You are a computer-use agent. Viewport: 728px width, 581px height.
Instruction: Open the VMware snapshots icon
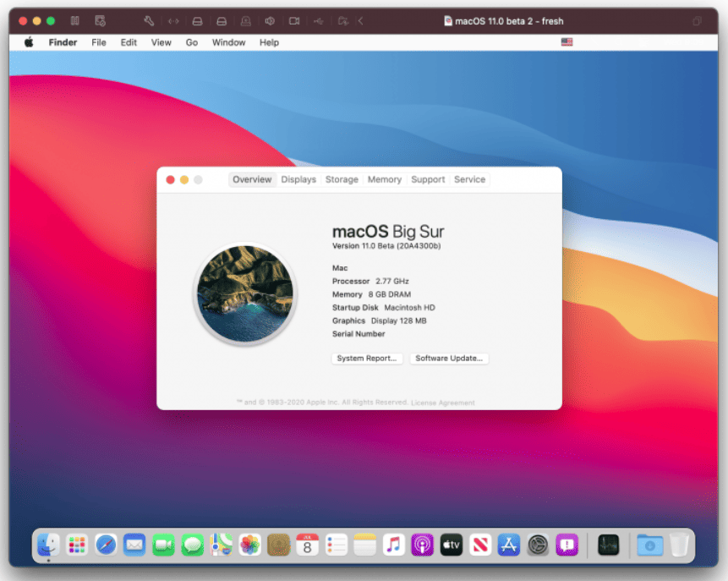pyautogui.click(x=101, y=21)
